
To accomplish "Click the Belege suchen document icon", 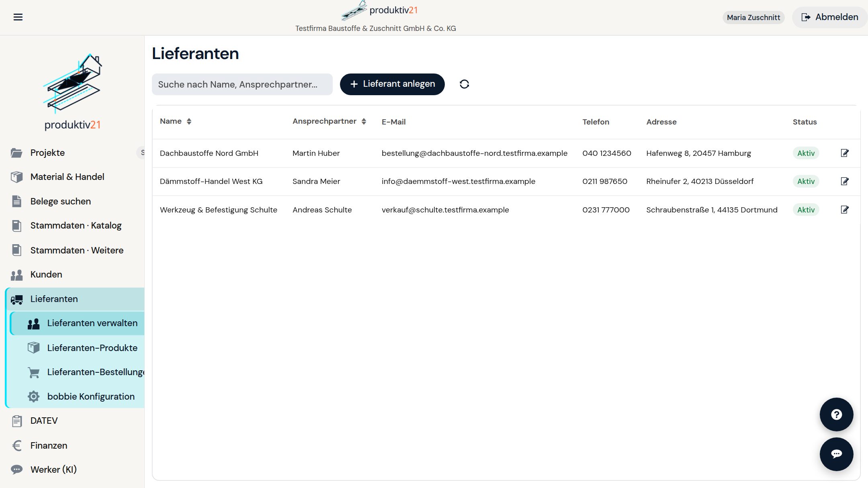I will click(16, 201).
